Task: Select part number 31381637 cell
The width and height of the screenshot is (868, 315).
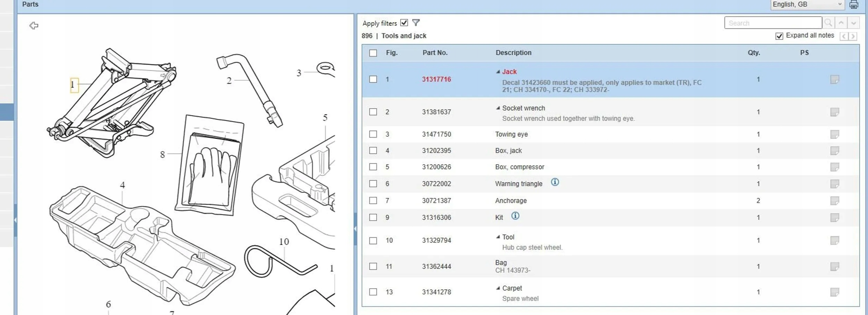Action: pos(436,112)
